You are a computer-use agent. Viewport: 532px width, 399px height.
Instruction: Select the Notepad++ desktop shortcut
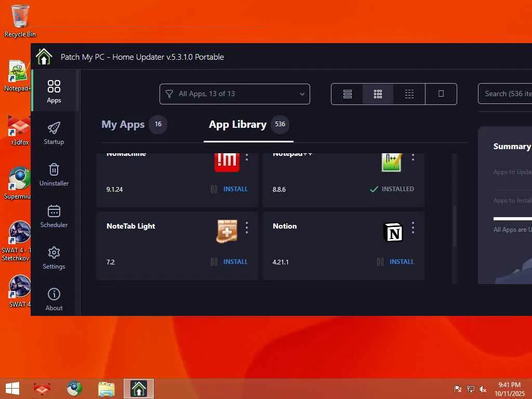point(18,75)
